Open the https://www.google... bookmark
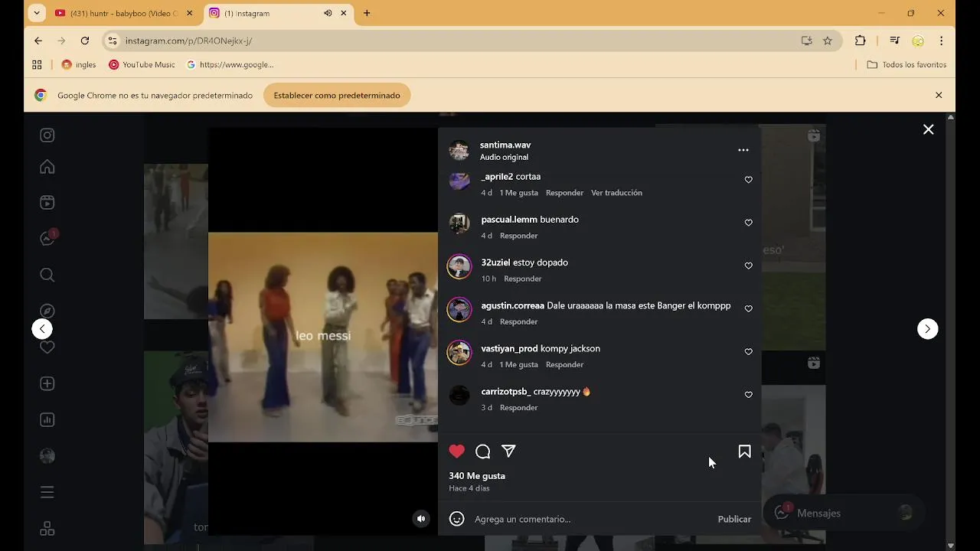Image resolution: width=980 pixels, height=551 pixels. click(230, 65)
